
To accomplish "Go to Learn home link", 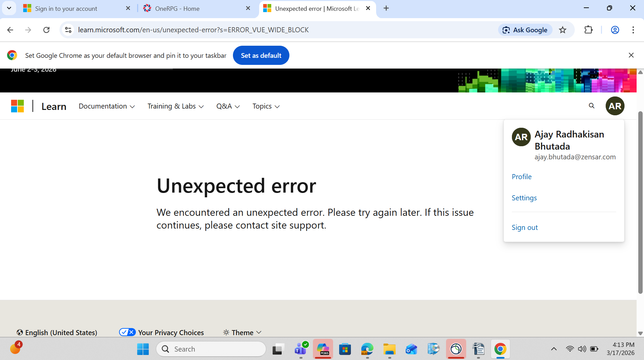I will click(x=54, y=107).
